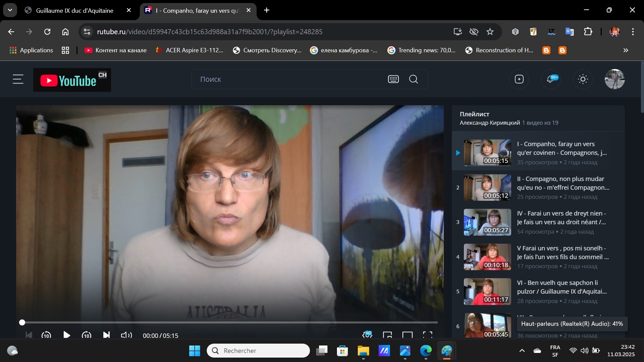Open the Контент на канале bookmark
Screen dimensions: 644x362
click(x=115, y=50)
